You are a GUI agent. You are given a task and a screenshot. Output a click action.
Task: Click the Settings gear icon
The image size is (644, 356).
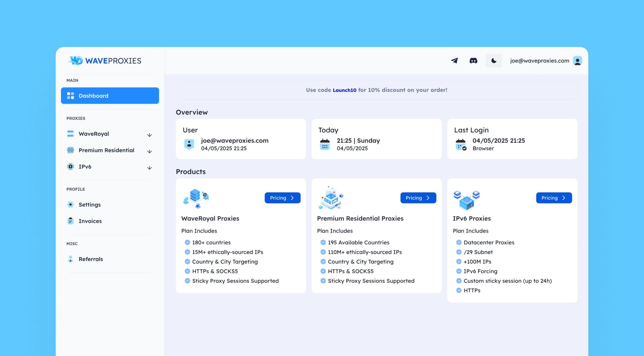pos(70,205)
